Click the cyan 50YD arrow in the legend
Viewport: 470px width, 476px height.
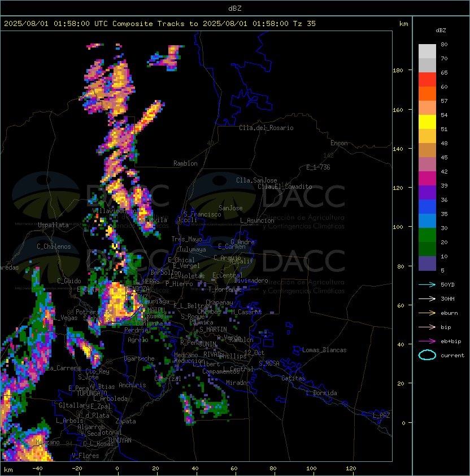427,285
